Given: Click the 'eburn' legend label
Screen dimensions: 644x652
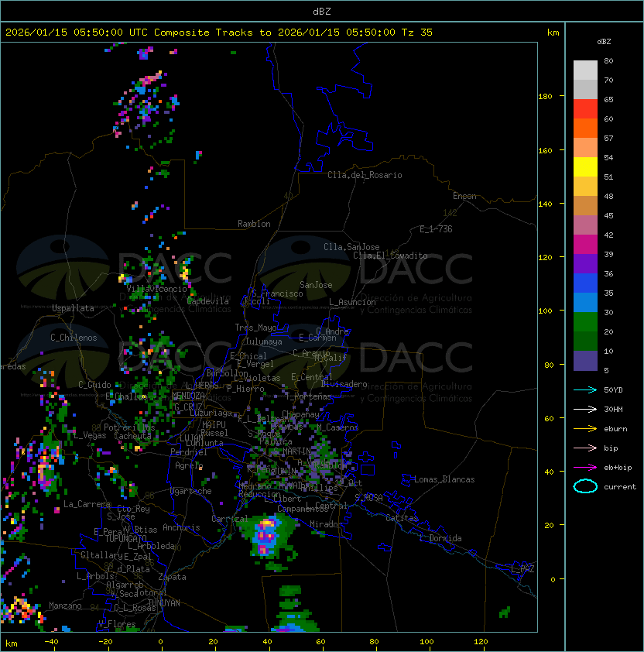Looking at the screenshot, I should [x=615, y=429].
